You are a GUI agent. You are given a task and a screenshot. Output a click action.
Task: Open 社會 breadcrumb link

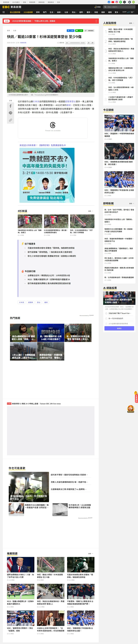(x=15, y=30)
